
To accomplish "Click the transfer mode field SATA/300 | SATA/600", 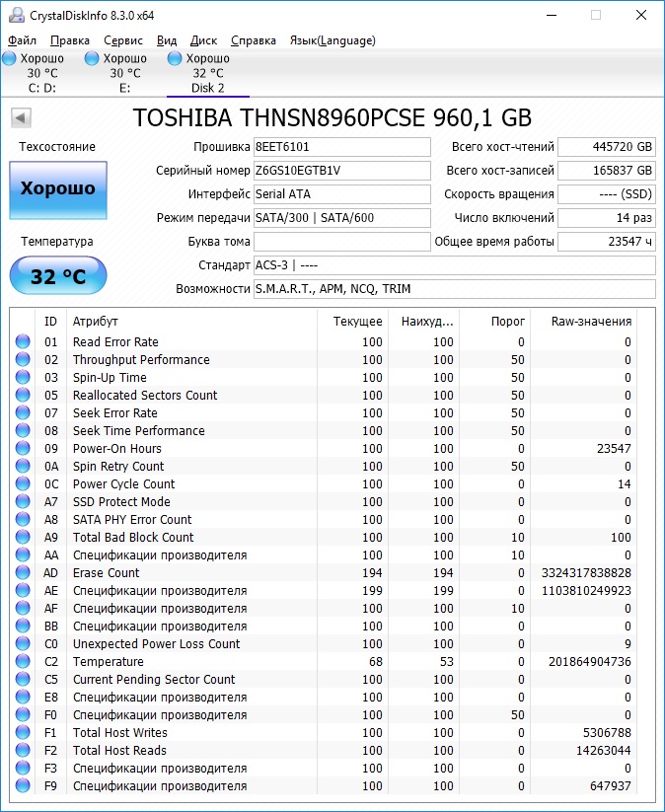I will [341, 218].
